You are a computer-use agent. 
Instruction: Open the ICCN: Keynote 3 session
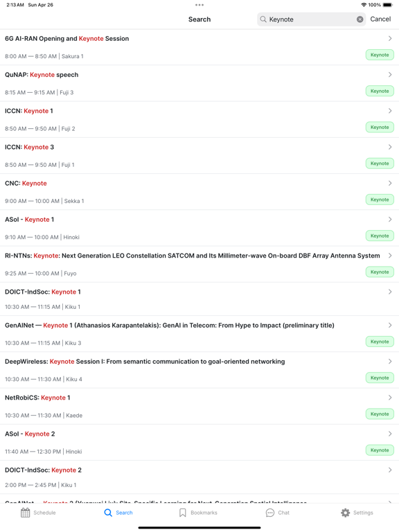199,156
